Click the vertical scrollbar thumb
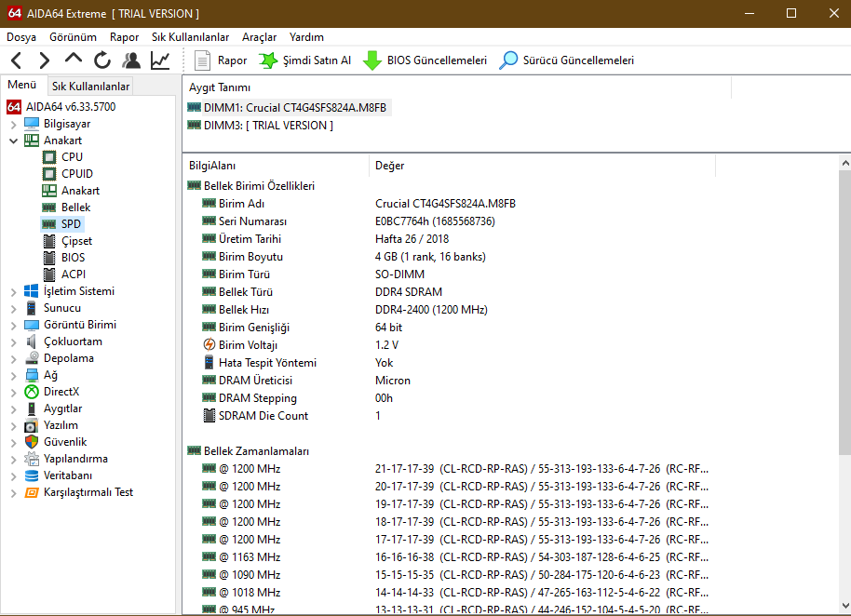Viewport: 851px width, 616px height. point(844,313)
